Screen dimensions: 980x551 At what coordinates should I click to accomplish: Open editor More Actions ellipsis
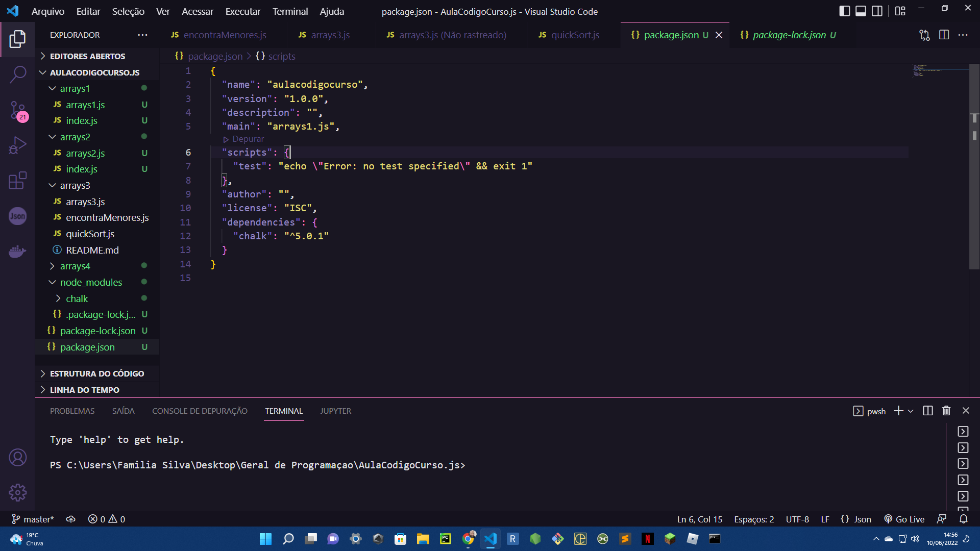(x=963, y=35)
